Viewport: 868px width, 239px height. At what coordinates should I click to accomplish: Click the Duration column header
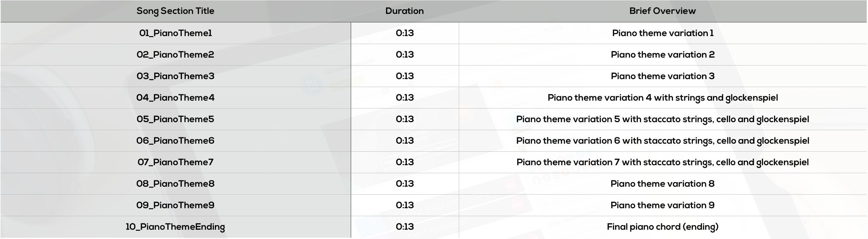pyautogui.click(x=405, y=11)
